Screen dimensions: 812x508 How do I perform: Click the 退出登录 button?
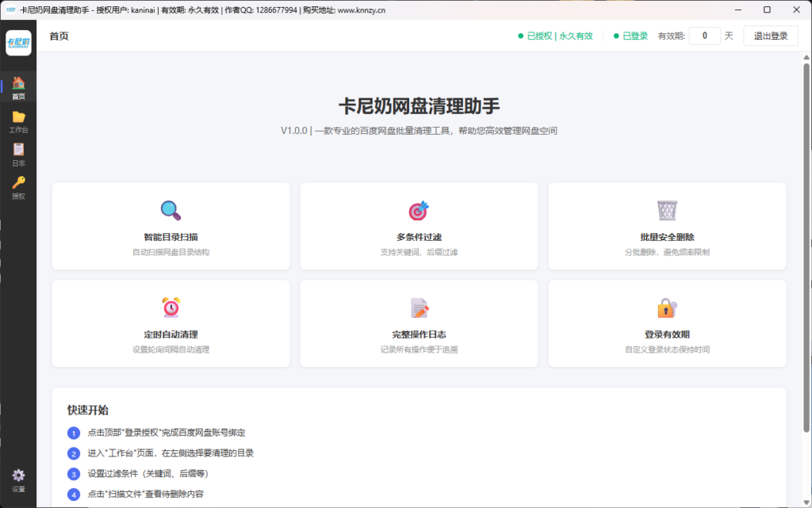[770, 36]
